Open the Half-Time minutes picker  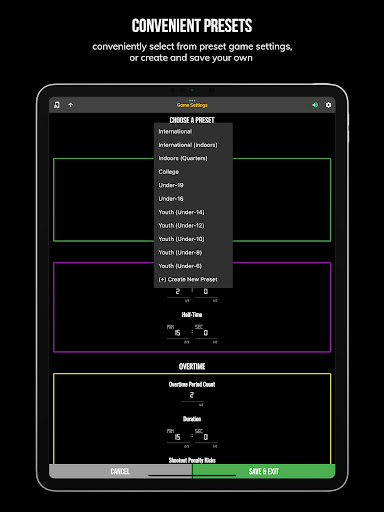(x=178, y=333)
